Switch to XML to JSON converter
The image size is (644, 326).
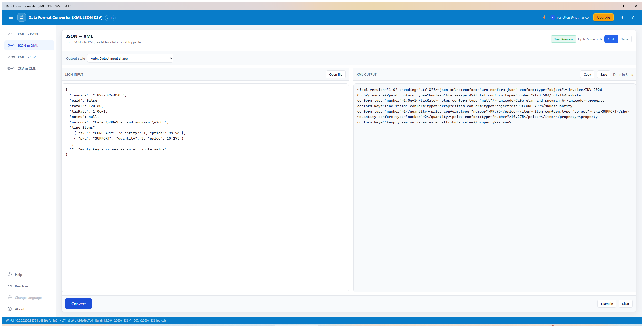tap(29, 34)
